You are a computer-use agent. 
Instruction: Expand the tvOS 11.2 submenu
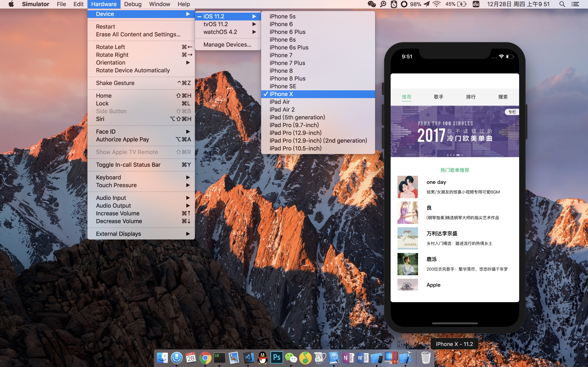[x=228, y=24]
